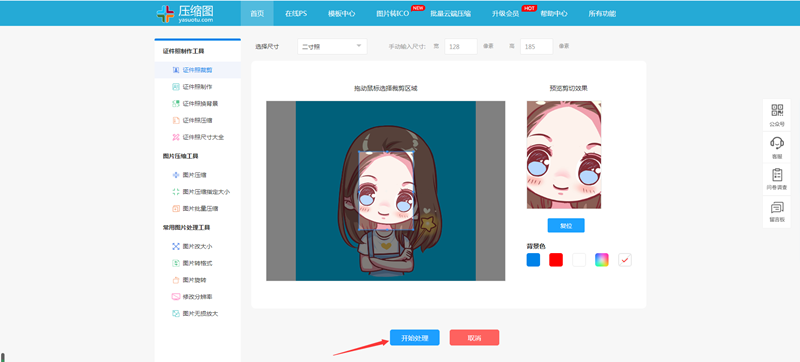800x362 pixels.
Task: Show the 公众号 QR code icon
Action: (777, 110)
